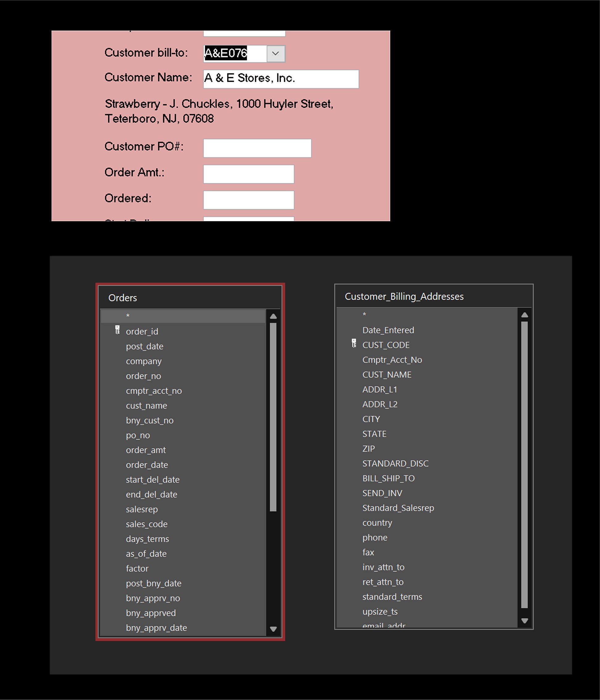This screenshot has height=700, width=600.
Task: Select the cust_name field in Orders
Action: 184,406
